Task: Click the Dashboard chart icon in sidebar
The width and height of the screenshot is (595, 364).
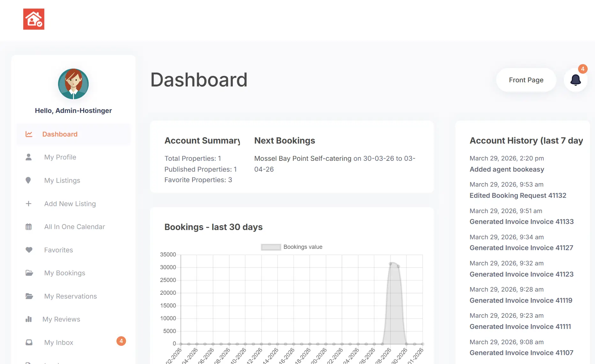Action: pos(29,134)
